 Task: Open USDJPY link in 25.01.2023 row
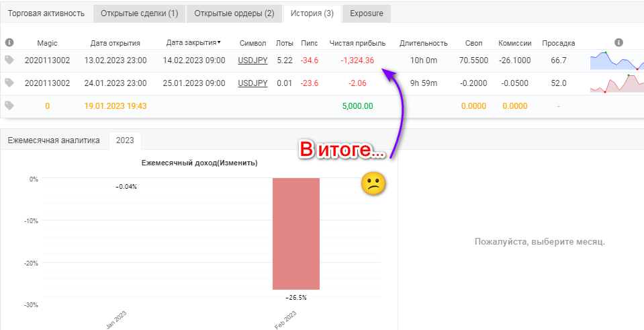252,83
